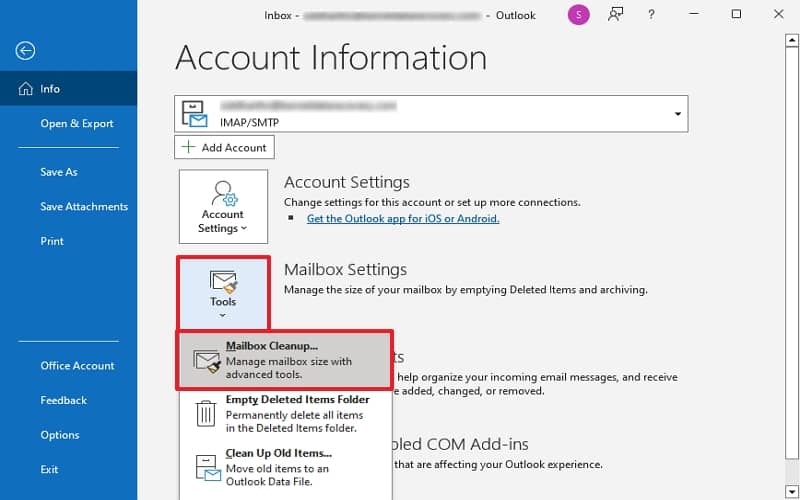The height and width of the screenshot is (500, 800).
Task: Select Empty Deleted Items Folder
Action: [x=285, y=413]
